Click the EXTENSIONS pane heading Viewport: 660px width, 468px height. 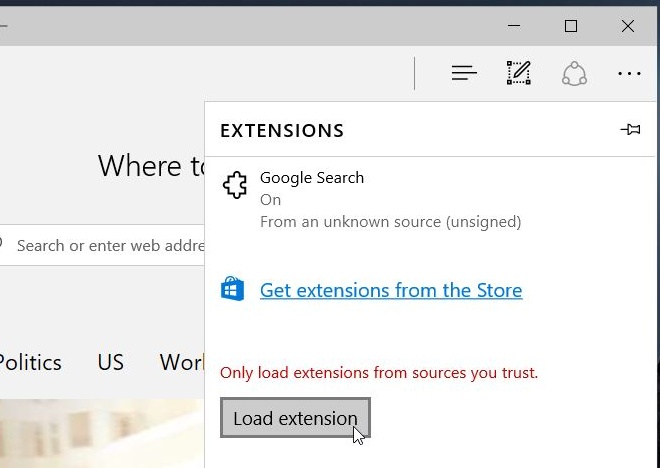coord(282,130)
